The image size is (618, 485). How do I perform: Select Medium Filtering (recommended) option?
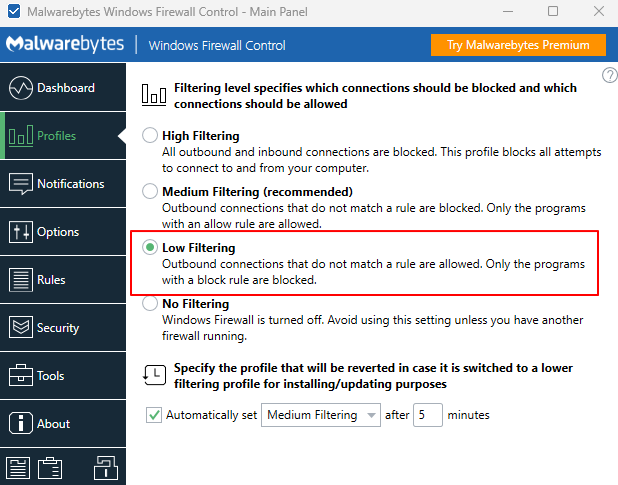point(150,191)
